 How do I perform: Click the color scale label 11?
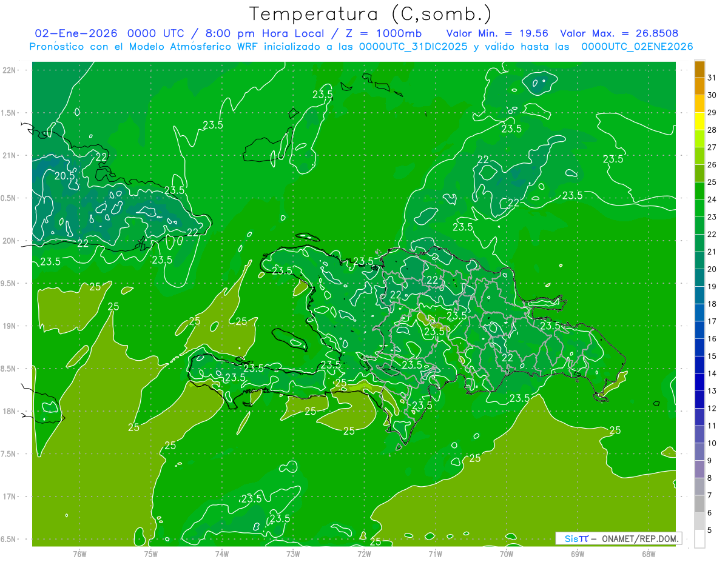712,426
